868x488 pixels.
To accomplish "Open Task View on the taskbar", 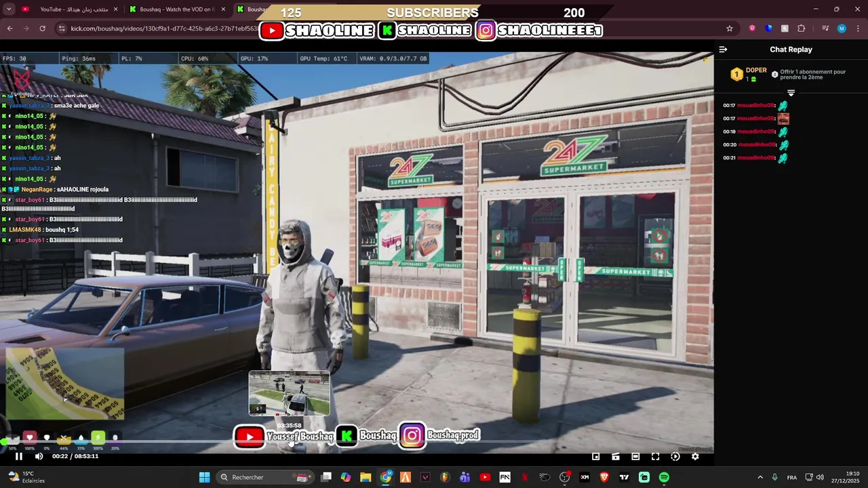I will click(x=326, y=477).
